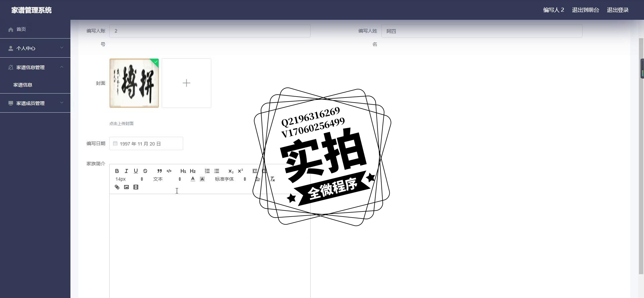This screenshot has width=644, height=298.
Task: Collapse 家谱信息管理 sidebar menu
Action: coord(35,67)
